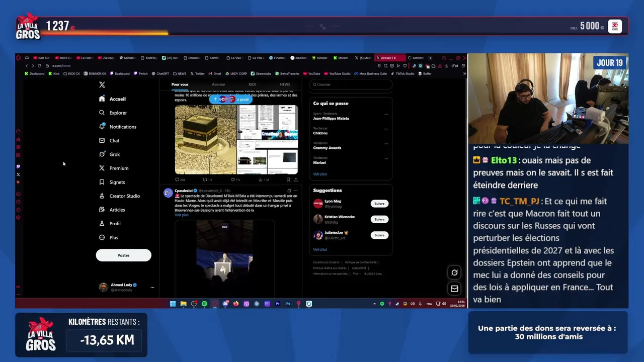Switch to the NEWS timeline tab
The height and width of the screenshot is (362, 644).
point(285,84)
